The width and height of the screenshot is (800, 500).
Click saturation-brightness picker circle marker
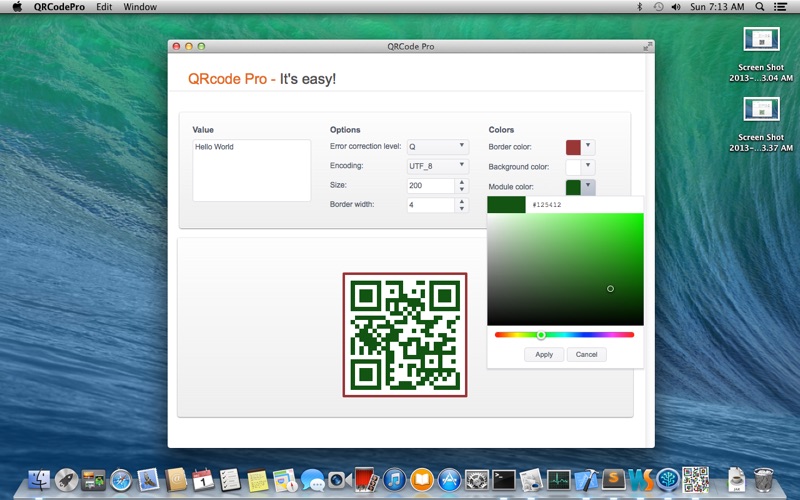point(610,289)
